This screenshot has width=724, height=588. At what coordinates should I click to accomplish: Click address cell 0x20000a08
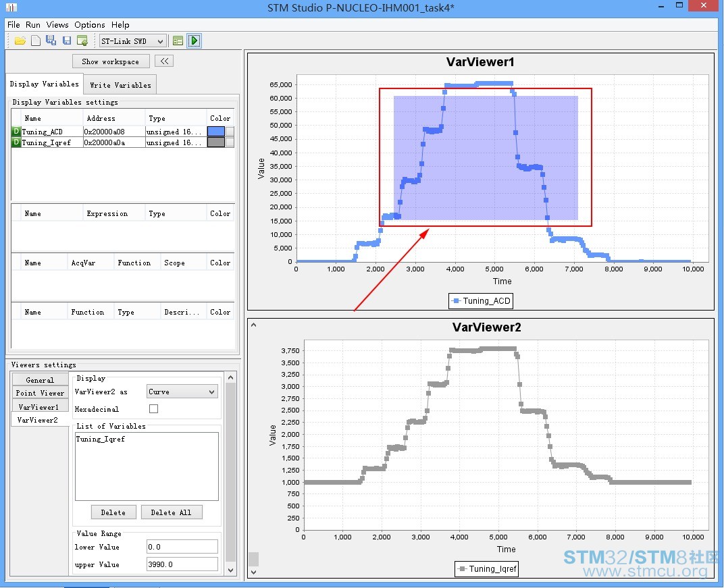click(x=114, y=132)
